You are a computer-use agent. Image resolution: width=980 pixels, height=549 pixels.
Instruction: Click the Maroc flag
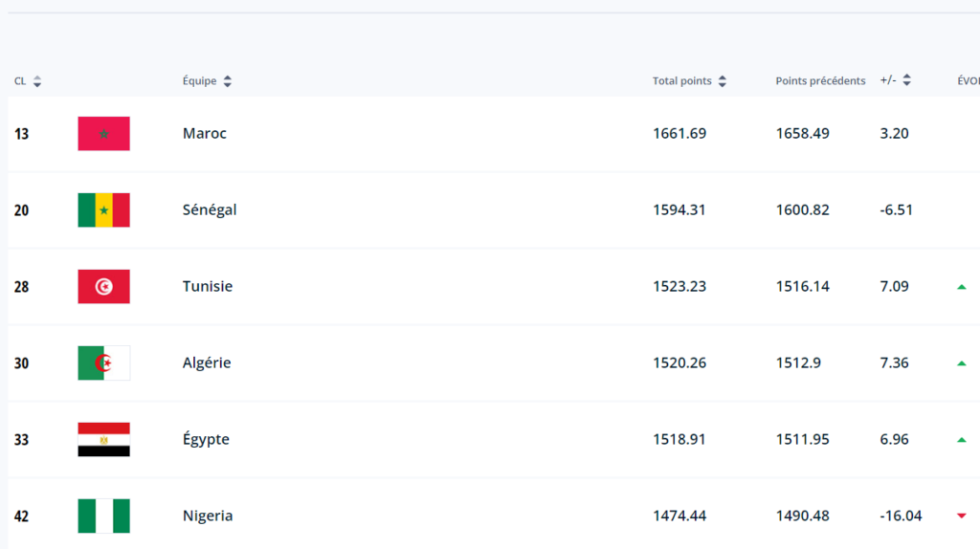[103, 134]
